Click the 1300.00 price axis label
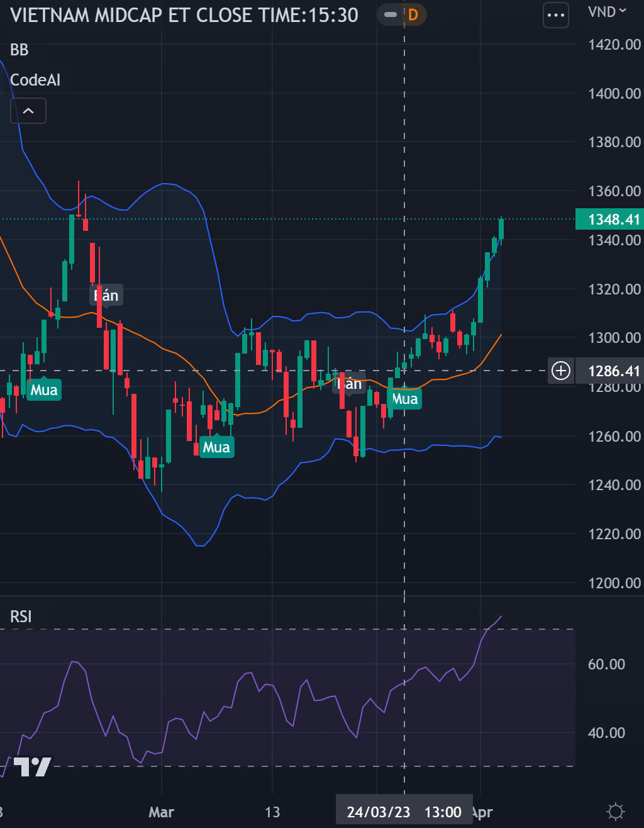 click(x=614, y=338)
